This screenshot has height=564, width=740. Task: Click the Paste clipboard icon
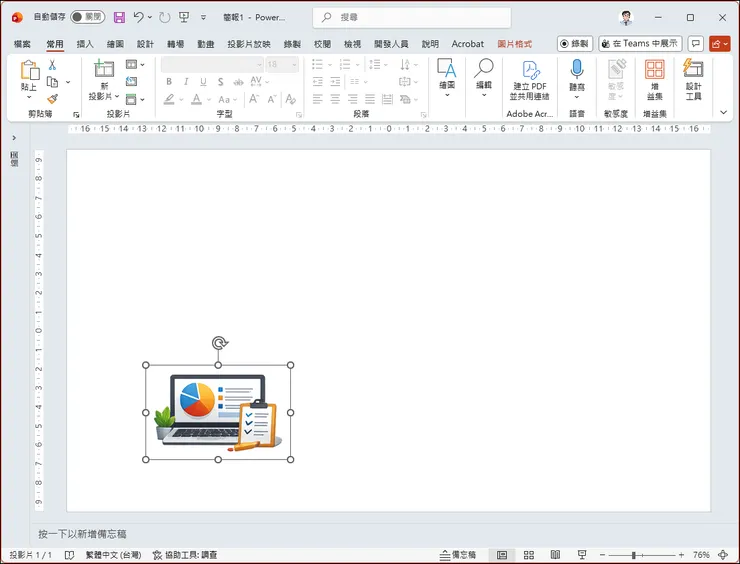click(x=30, y=70)
